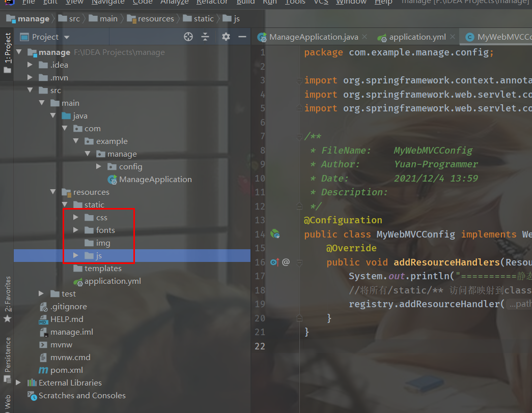Screen dimensions: 532x413
Task: Expand the css folder arrow
Action: [76, 217]
